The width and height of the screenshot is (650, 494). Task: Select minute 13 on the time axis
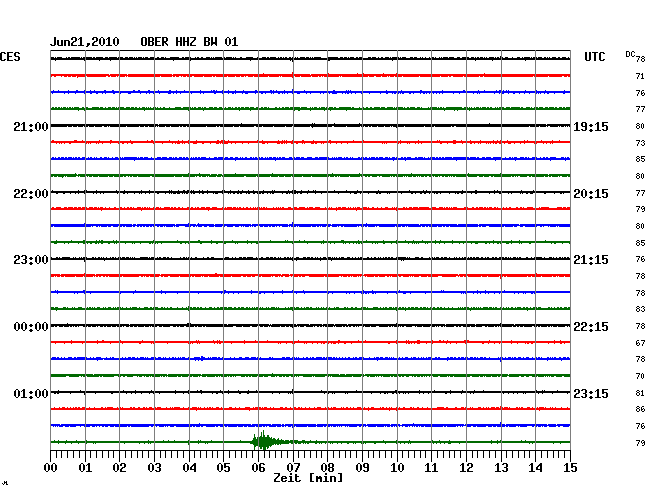pyautogui.click(x=501, y=467)
